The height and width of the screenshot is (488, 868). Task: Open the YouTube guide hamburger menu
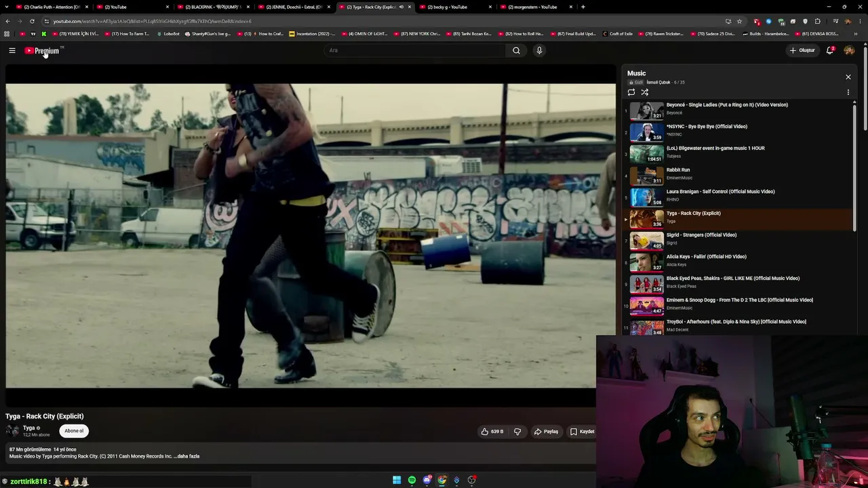pyautogui.click(x=12, y=50)
